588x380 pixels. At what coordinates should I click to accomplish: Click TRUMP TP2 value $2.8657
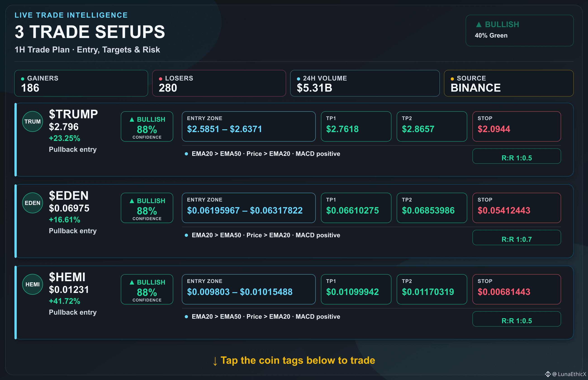click(418, 129)
